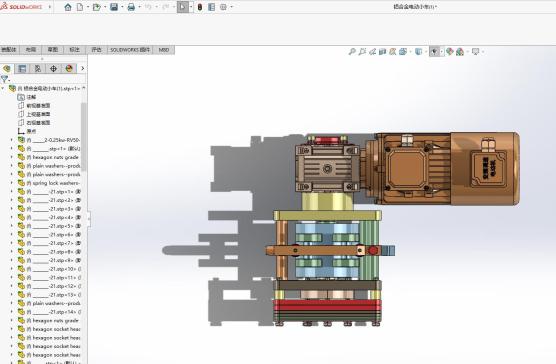The height and width of the screenshot is (364, 556).
Task: Open the 草图 ribbon tab
Action: [x=53, y=50]
